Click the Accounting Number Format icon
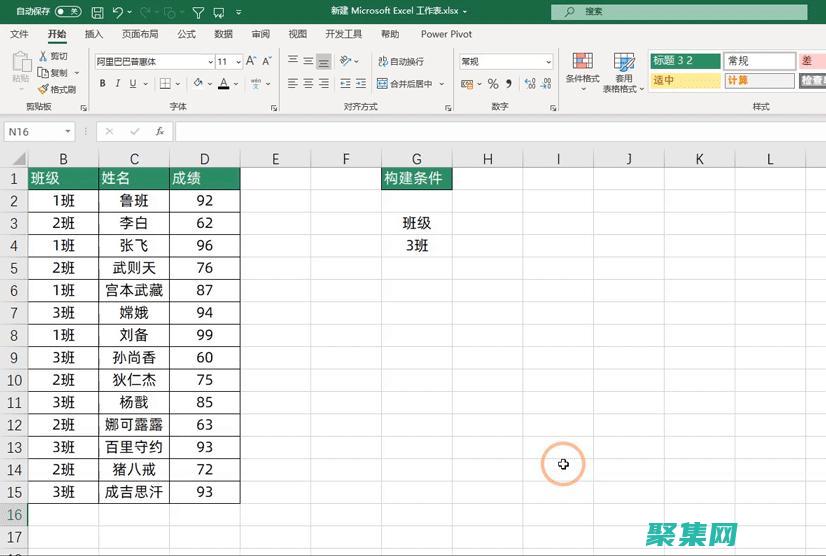This screenshot has height=556, width=826. [x=466, y=84]
